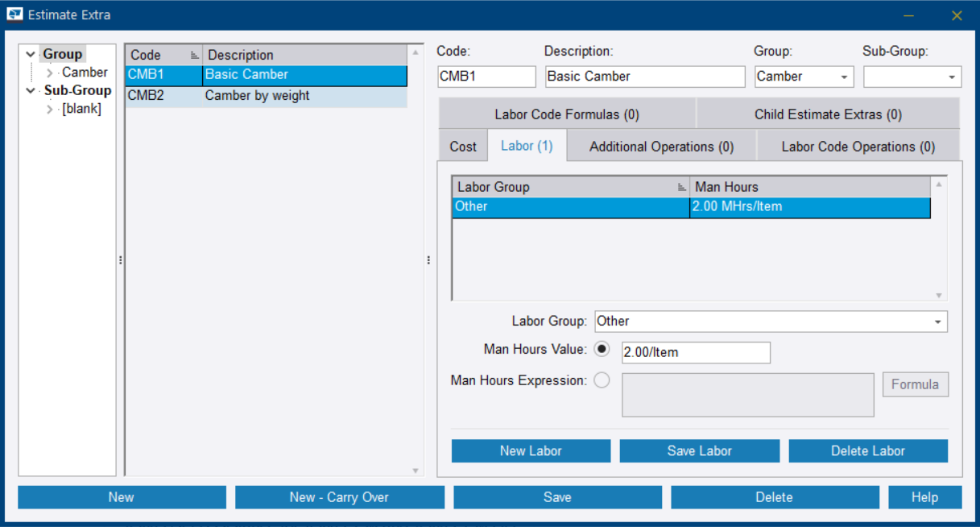Click the New Labor button
Screen dimensions: 980x527
pos(531,450)
